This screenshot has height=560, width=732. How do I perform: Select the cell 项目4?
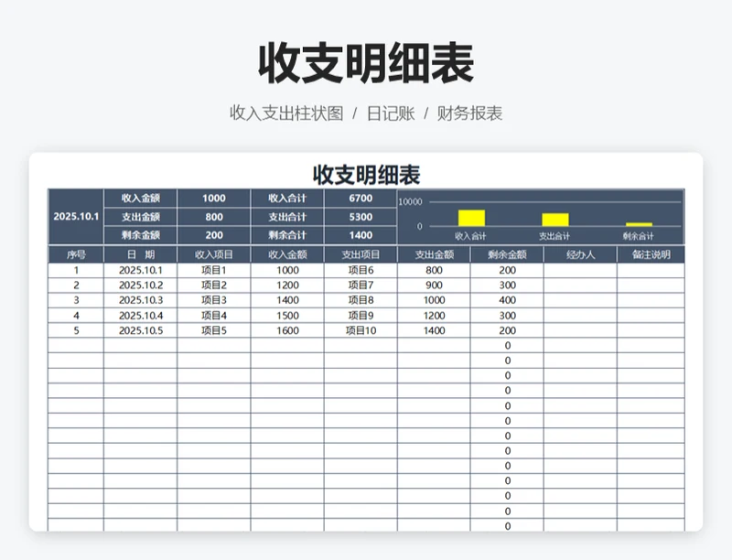(214, 316)
